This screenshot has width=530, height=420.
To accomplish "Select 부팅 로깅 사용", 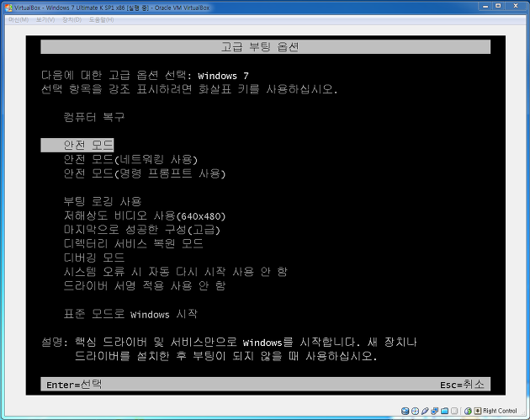I will (103, 201).
